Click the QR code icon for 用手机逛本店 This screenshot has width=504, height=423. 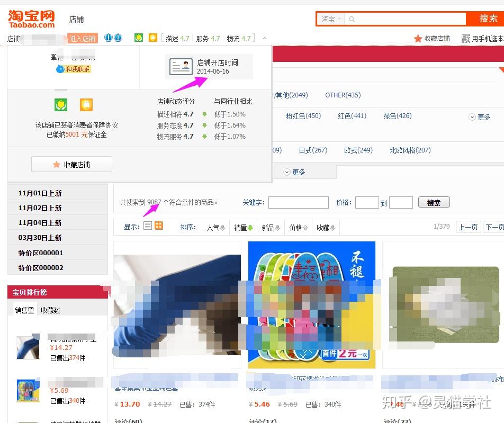click(x=466, y=39)
